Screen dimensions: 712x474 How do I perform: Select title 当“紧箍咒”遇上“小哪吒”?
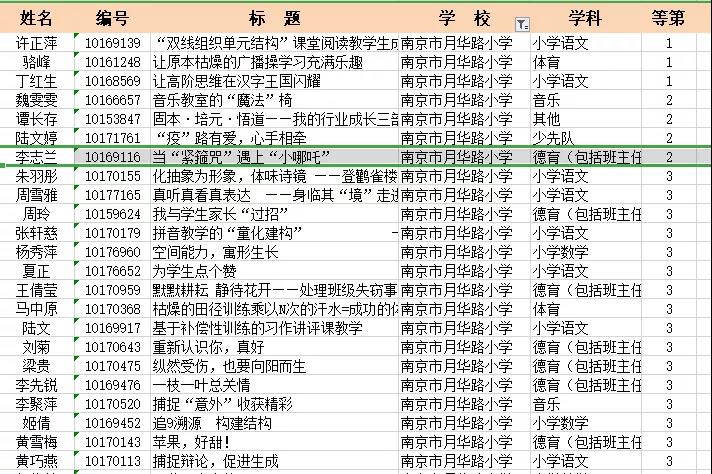click(x=241, y=157)
